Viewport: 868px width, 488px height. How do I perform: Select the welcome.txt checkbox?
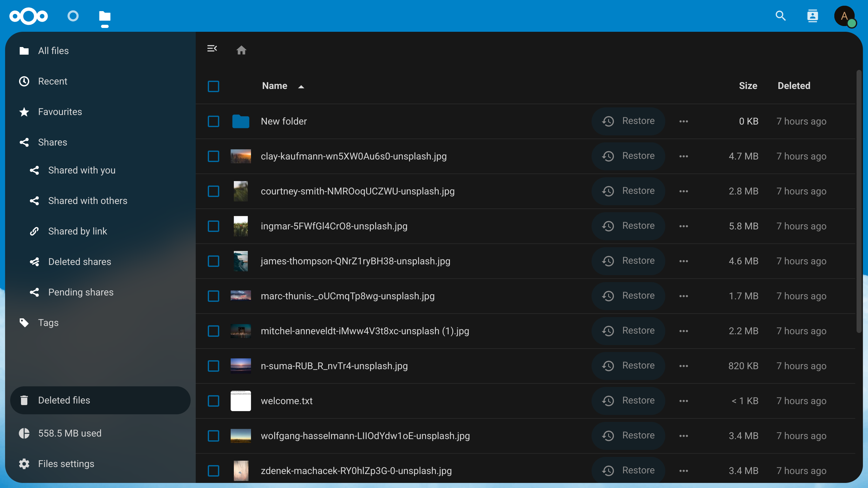[213, 401]
